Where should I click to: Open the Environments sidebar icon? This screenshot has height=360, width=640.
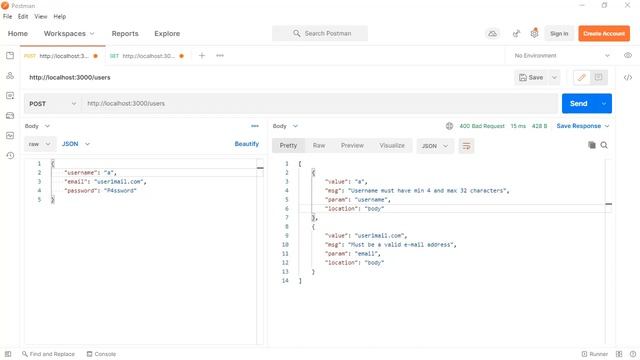(x=10, y=96)
